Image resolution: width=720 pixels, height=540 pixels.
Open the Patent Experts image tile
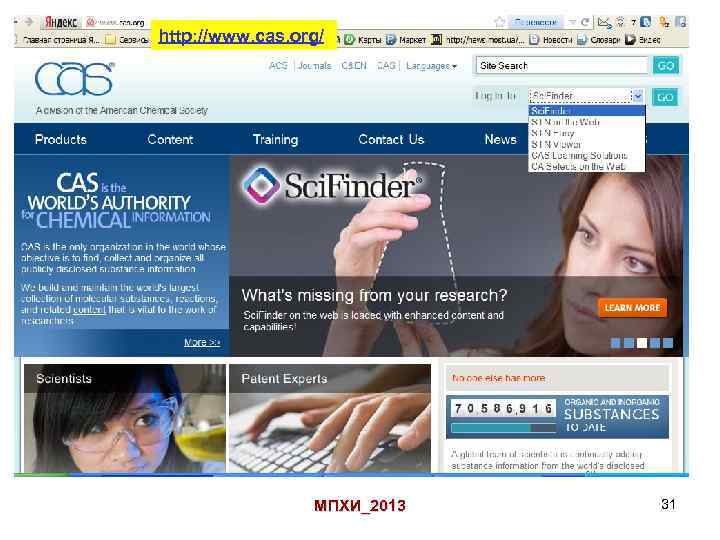pyautogui.click(x=330, y=418)
